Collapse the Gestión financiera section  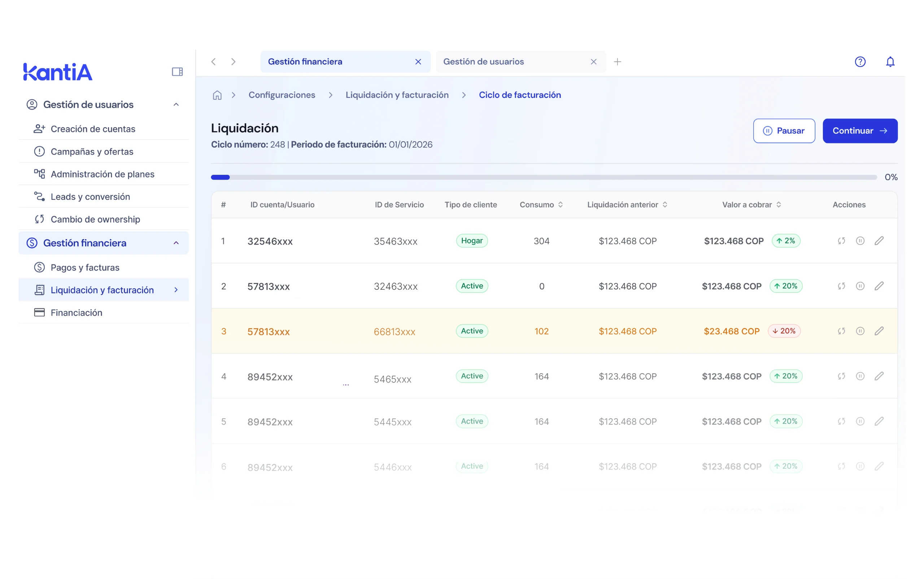[x=176, y=243]
